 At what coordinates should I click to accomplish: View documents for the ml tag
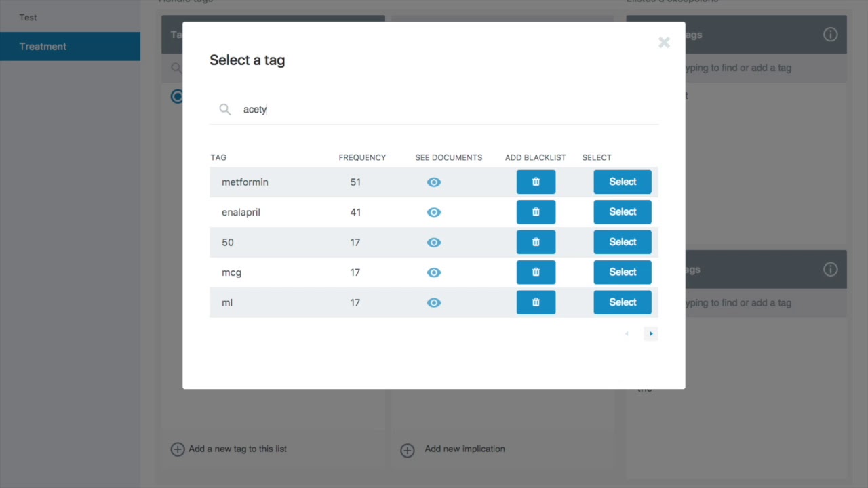tap(434, 302)
